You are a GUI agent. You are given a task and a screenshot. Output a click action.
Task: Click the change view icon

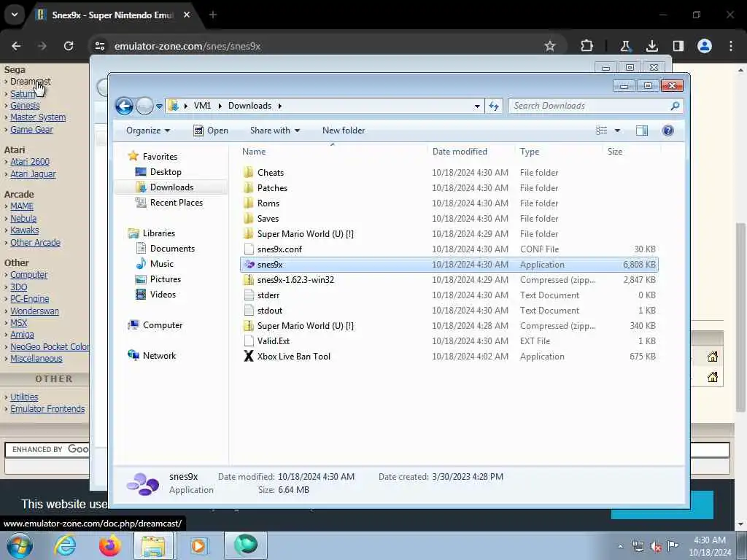[602, 131]
